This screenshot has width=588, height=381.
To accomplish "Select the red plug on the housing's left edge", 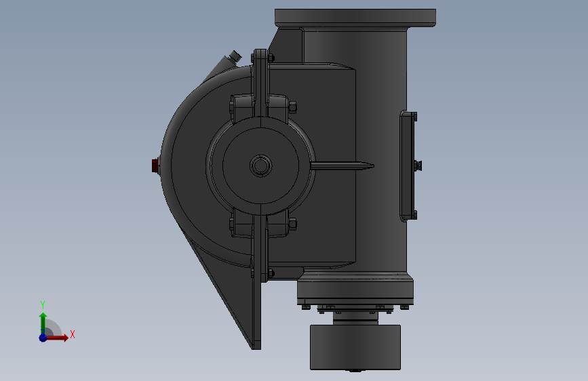I will pos(155,165).
